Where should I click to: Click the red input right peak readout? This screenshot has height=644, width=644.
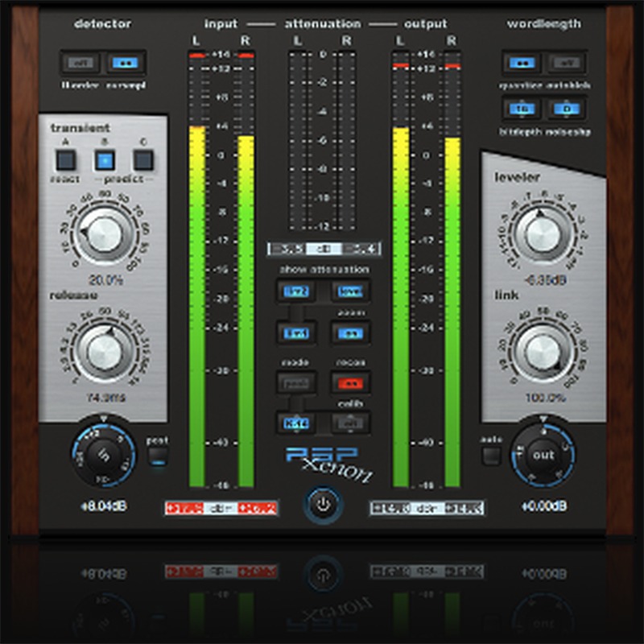(x=258, y=508)
